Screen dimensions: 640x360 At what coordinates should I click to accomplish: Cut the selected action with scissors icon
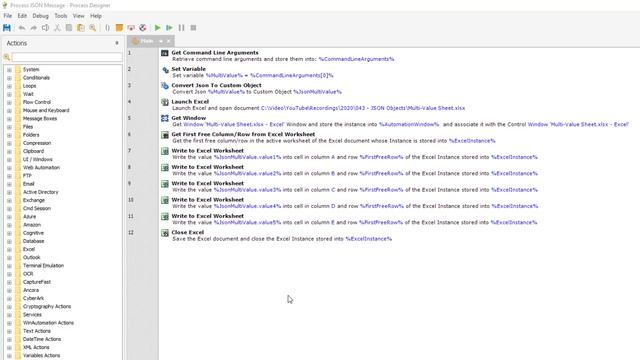pos(57,28)
